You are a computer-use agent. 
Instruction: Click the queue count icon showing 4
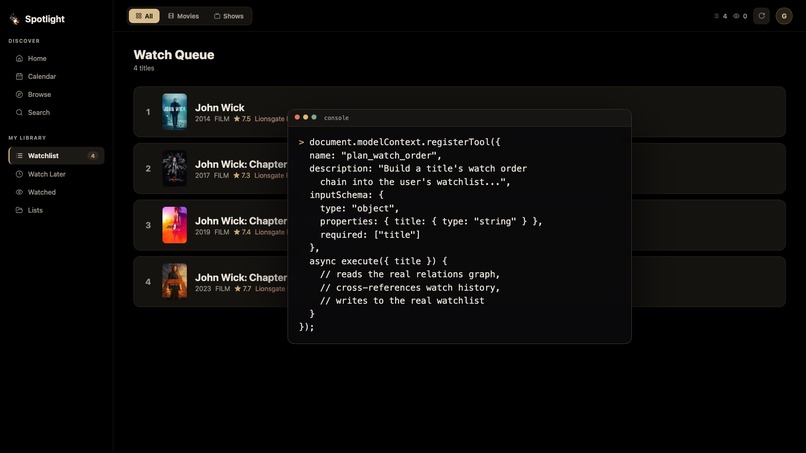[720, 16]
